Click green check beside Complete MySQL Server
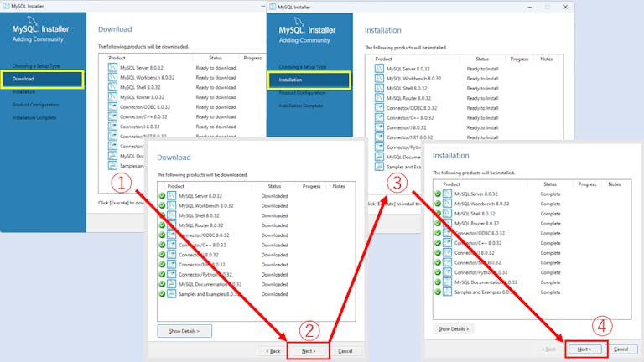644x362 pixels. (x=438, y=194)
